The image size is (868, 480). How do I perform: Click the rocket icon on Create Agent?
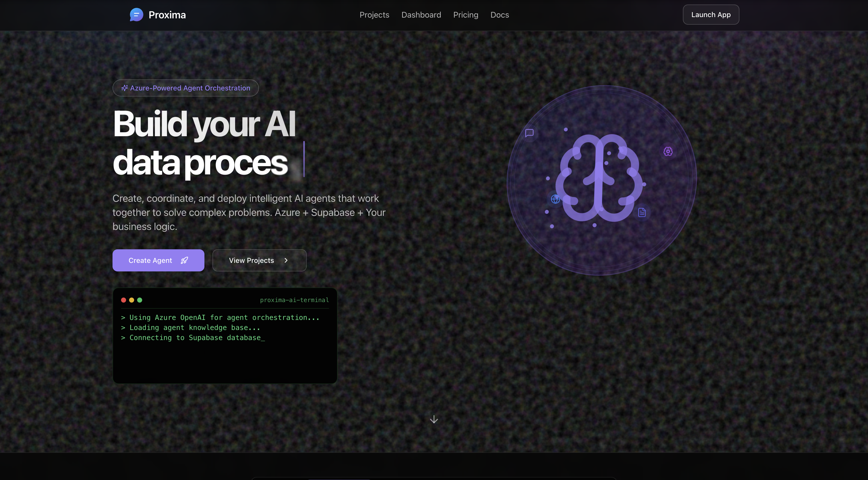pyautogui.click(x=184, y=260)
